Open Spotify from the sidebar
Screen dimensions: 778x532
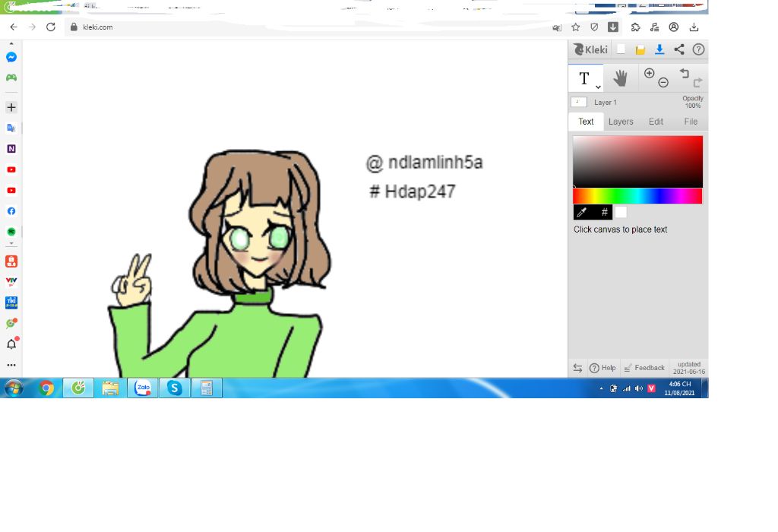click(x=11, y=232)
